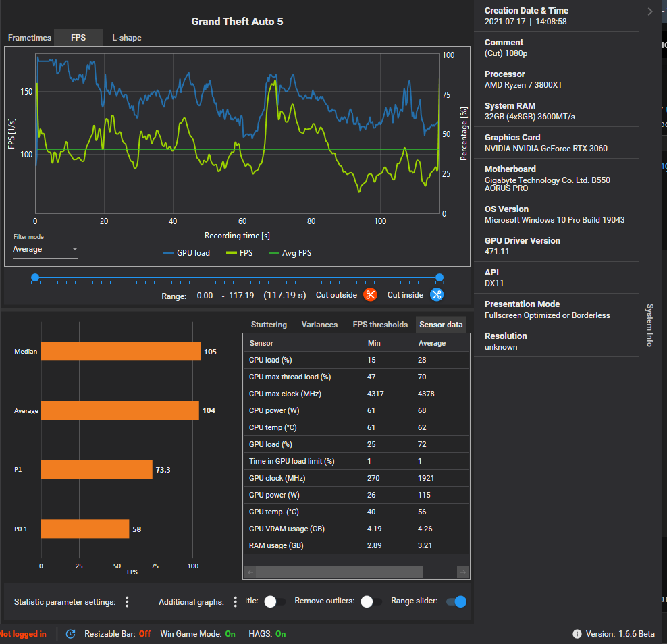
Task: Select the CPU max thread load row
Action: click(x=356, y=377)
